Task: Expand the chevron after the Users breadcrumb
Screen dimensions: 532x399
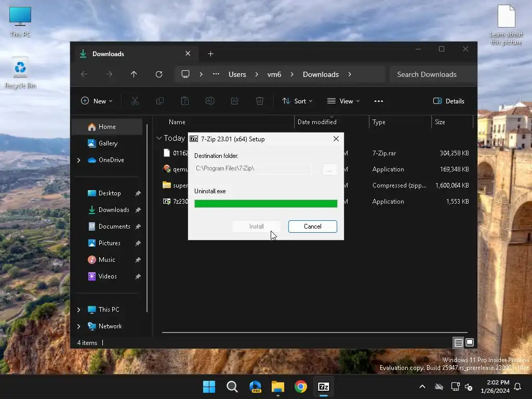Action: [257, 74]
